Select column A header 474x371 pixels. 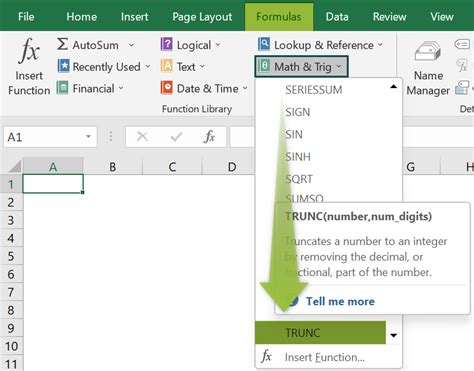coord(53,166)
